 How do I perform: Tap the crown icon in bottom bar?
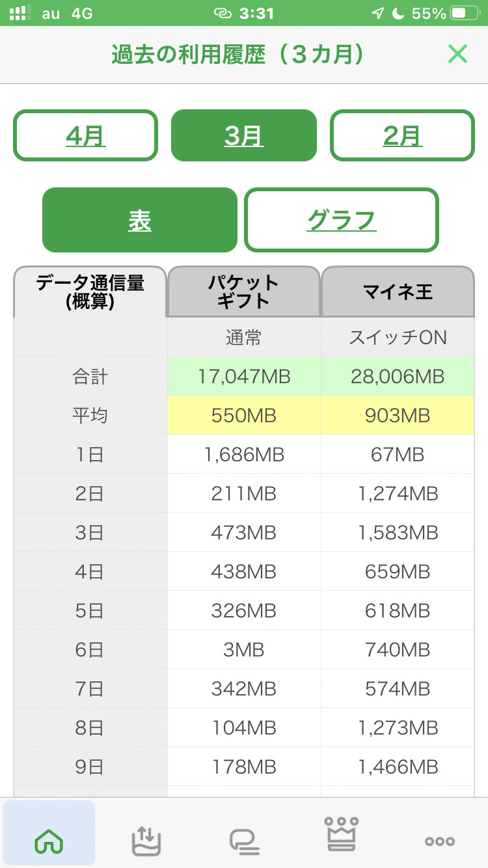tap(342, 834)
